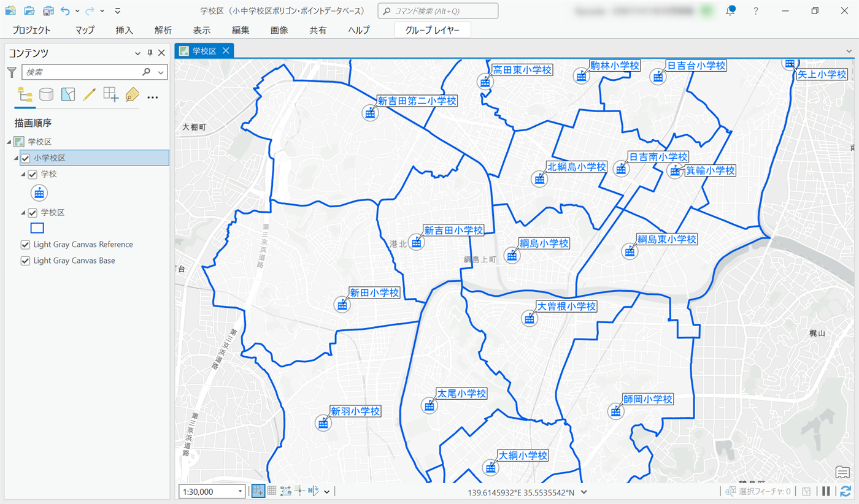Image resolution: width=859 pixels, height=504 pixels.
Task: Click the blue 学校区 polygon symbol swatch
Action: [x=37, y=228]
